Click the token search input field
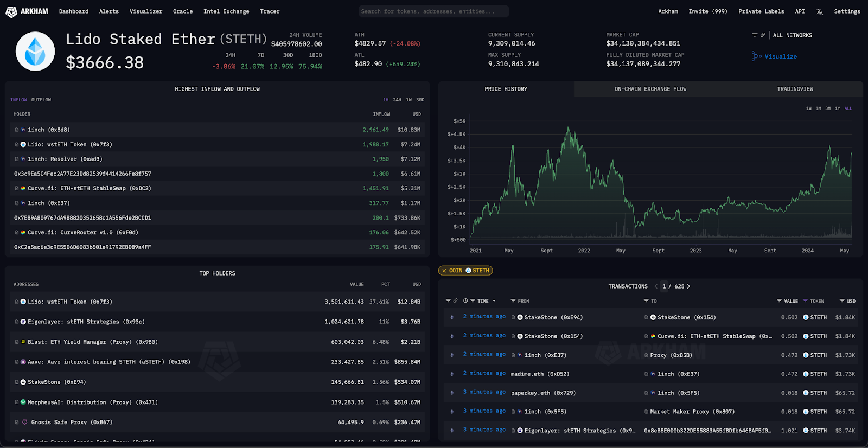 click(x=433, y=11)
